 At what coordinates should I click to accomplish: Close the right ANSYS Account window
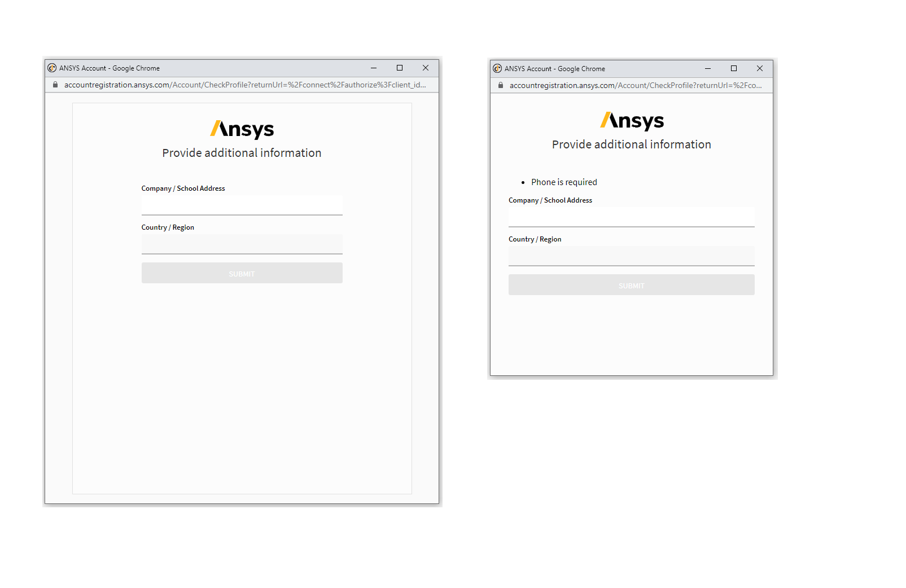point(760,68)
